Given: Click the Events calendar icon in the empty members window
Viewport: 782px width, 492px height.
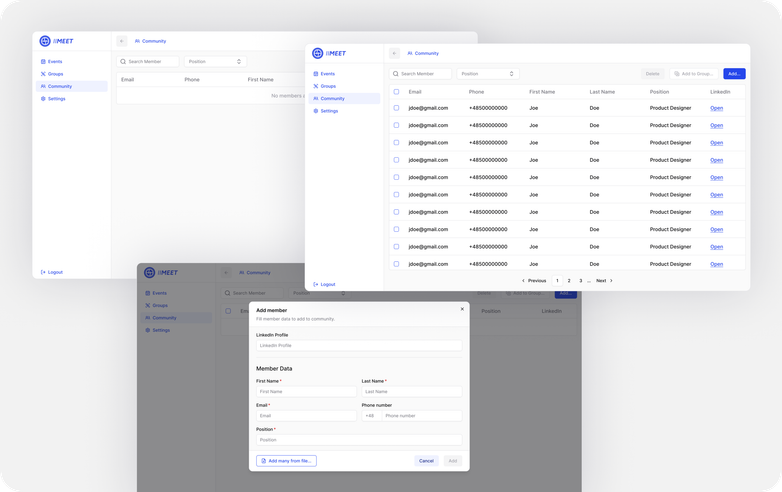Looking at the screenshot, I should click(x=43, y=61).
